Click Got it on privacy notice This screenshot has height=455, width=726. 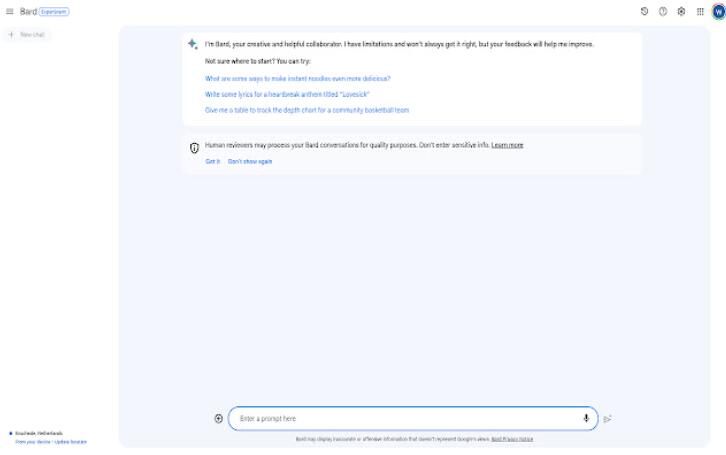click(213, 162)
